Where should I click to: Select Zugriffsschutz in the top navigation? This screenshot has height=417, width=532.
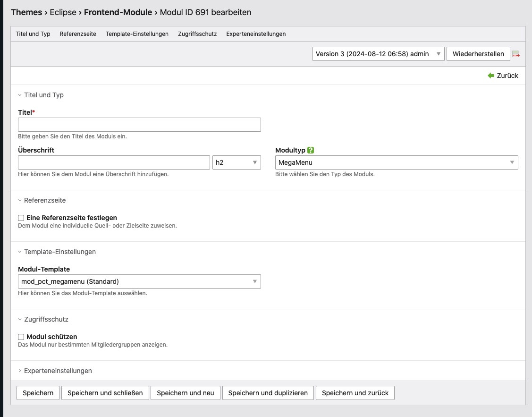tap(197, 34)
